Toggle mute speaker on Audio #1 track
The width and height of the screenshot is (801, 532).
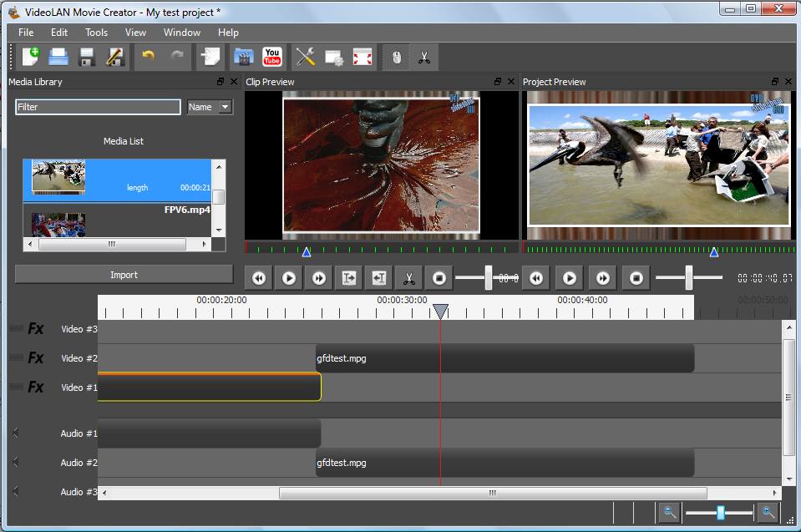click(x=16, y=433)
